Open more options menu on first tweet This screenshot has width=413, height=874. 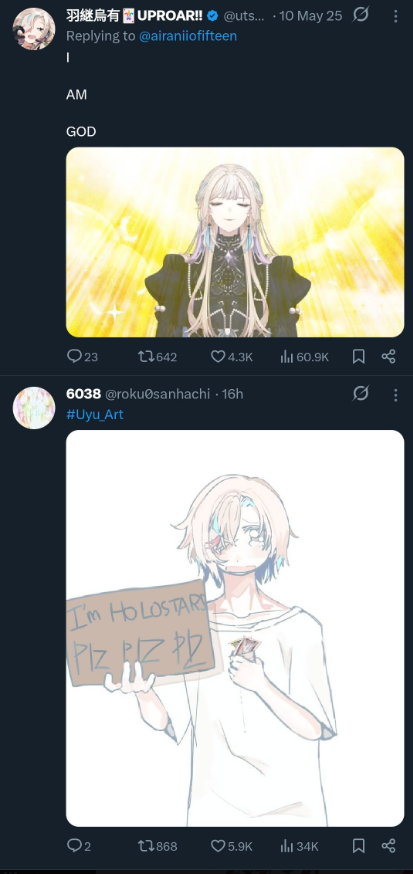(395, 16)
